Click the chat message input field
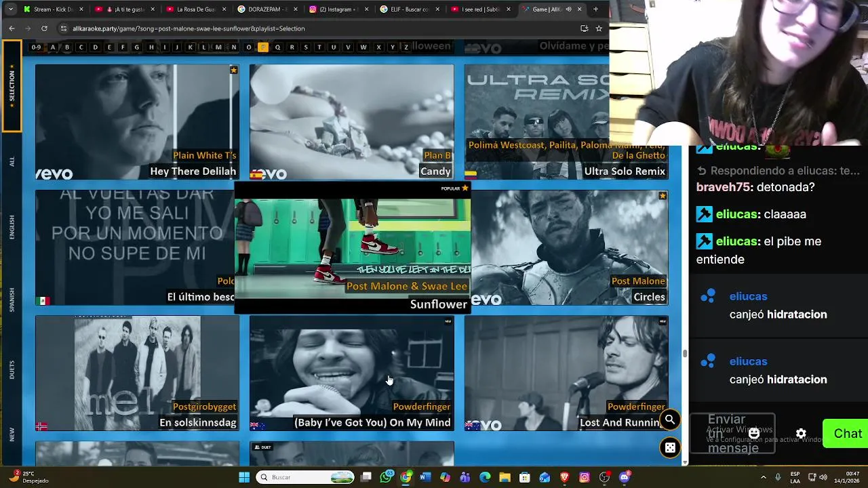The height and width of the screenshot is (488, 868). (732, 434)
